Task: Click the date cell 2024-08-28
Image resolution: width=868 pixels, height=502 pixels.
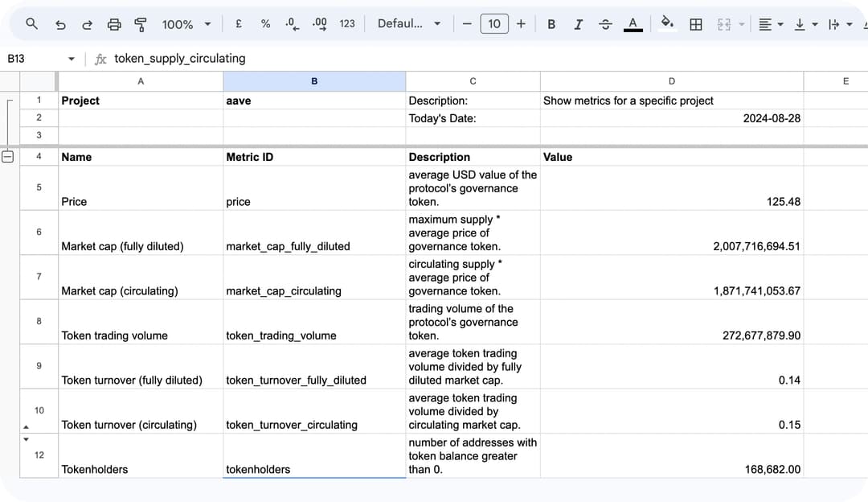Action: coord(671,118)
